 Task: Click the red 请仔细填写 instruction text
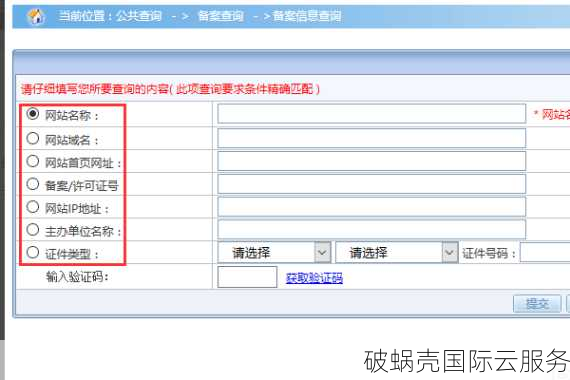point(170,89)
